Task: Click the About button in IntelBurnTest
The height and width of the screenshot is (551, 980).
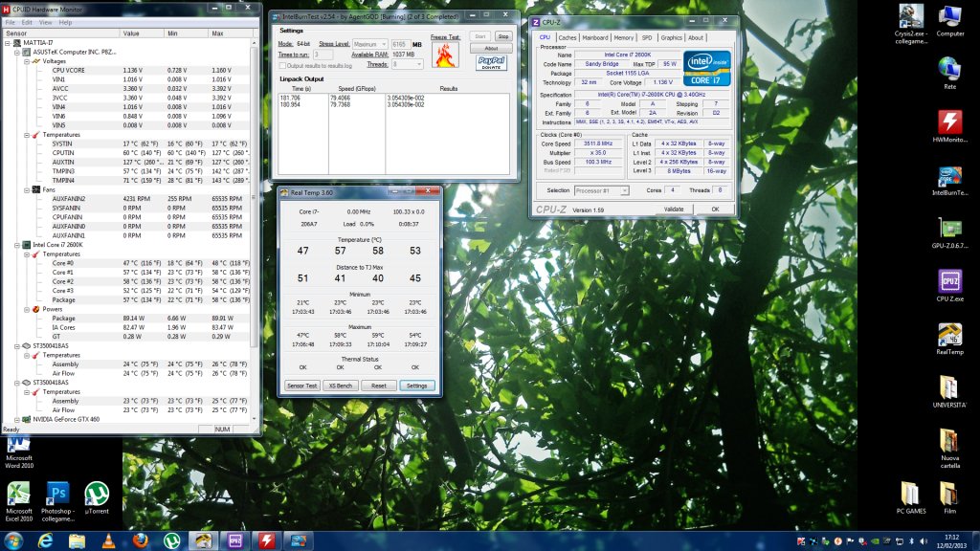Action: coord(491,48)
